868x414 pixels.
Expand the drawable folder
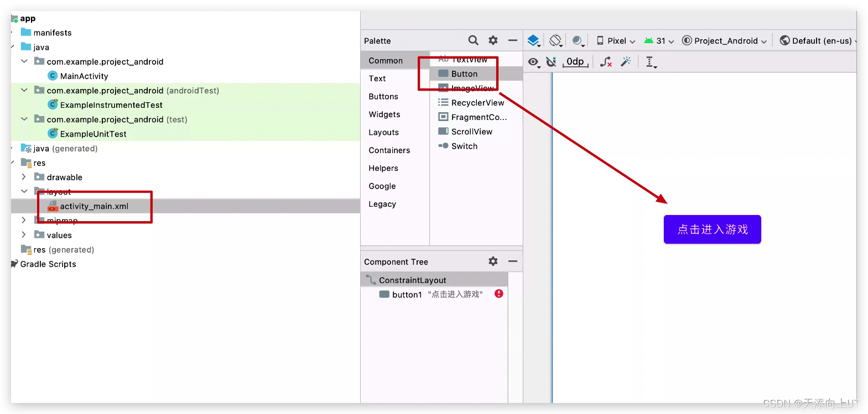tap(24, 177)
